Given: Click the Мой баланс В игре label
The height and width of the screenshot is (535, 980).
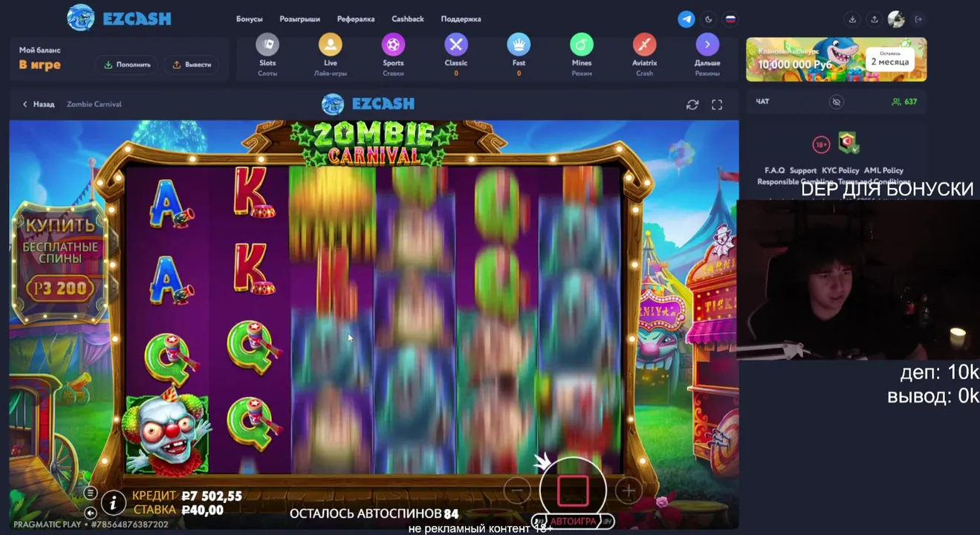Looking at the screenshot, I should tap(40, 58).
